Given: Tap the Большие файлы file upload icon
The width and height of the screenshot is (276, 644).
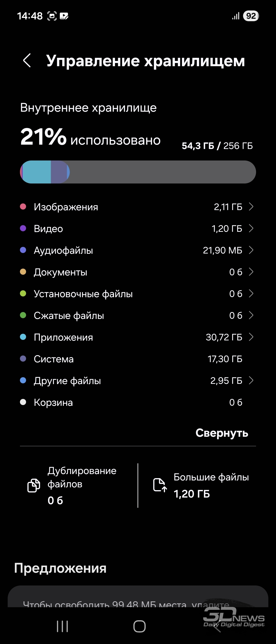Looking at the screenshot, I should click(160, 485).
